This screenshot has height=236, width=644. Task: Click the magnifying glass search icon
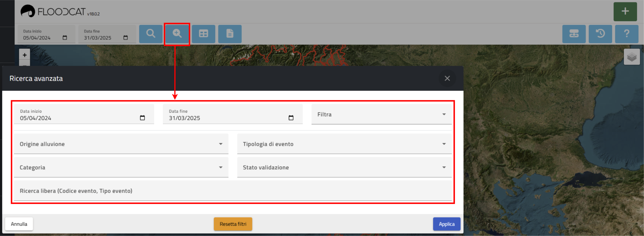point(151,34)
